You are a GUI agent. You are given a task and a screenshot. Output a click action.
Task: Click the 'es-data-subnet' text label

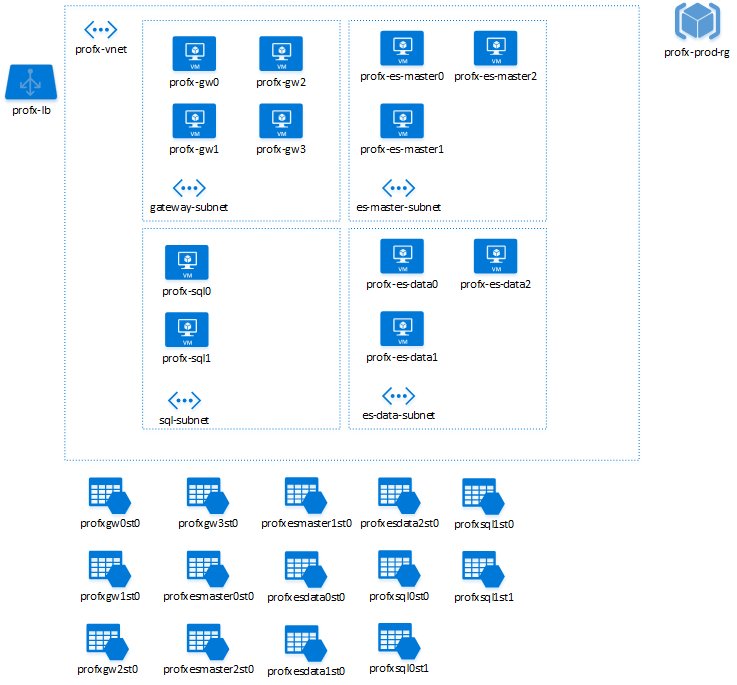click(x=399, y=416)
